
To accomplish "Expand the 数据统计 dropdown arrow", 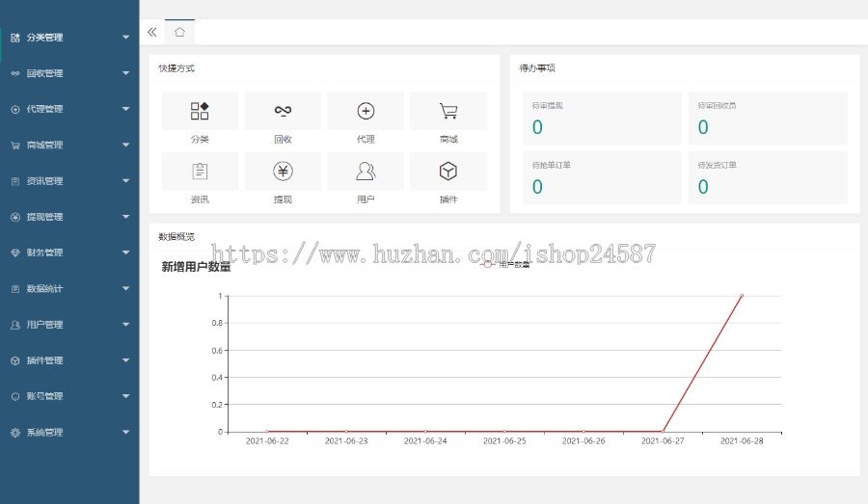I will click(x=126, y=288).
